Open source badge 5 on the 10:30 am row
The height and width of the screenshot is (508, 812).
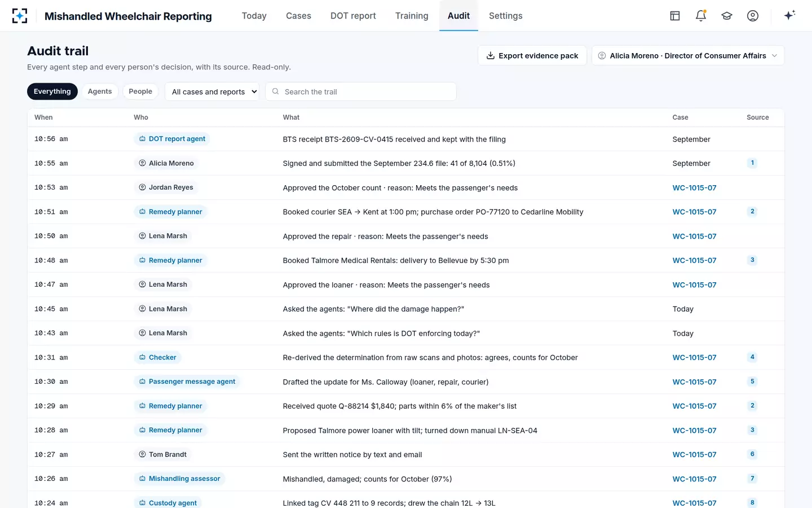coord(752,382)
